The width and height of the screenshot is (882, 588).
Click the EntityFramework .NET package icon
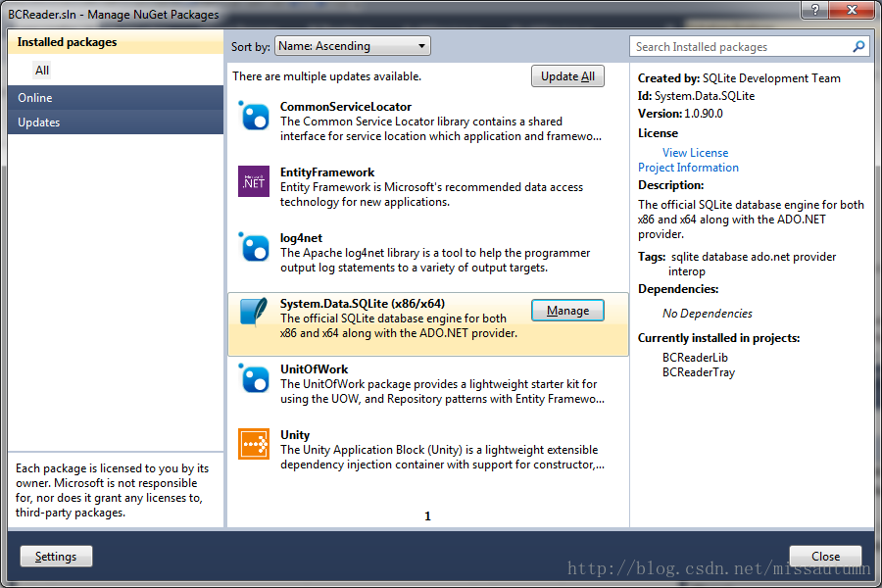[254, 181]
